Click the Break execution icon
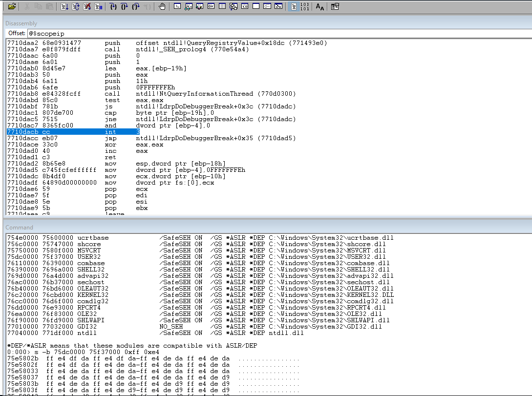This screenshot has height=396, width=532. click(98, 7)
